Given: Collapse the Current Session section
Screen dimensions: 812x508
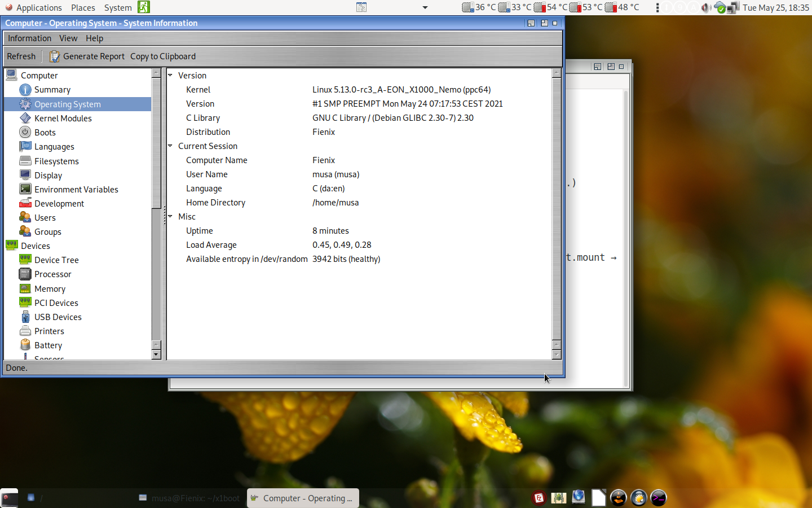Looking at the screenshot, I should click(170, 146).
